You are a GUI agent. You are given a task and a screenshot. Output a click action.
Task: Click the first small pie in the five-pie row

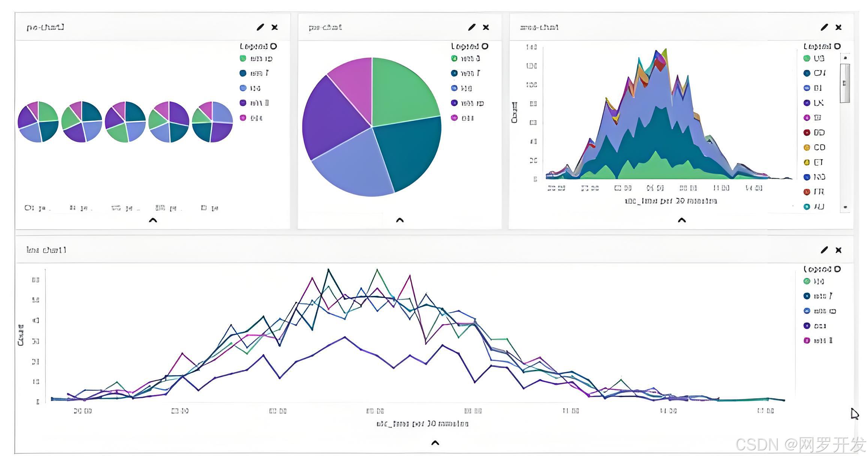coord(38,121)
